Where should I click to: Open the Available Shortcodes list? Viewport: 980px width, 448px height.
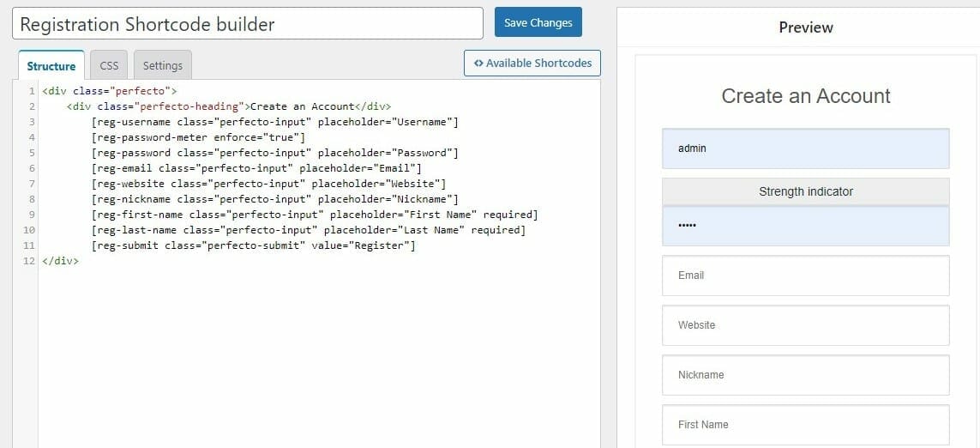[532, 64]
